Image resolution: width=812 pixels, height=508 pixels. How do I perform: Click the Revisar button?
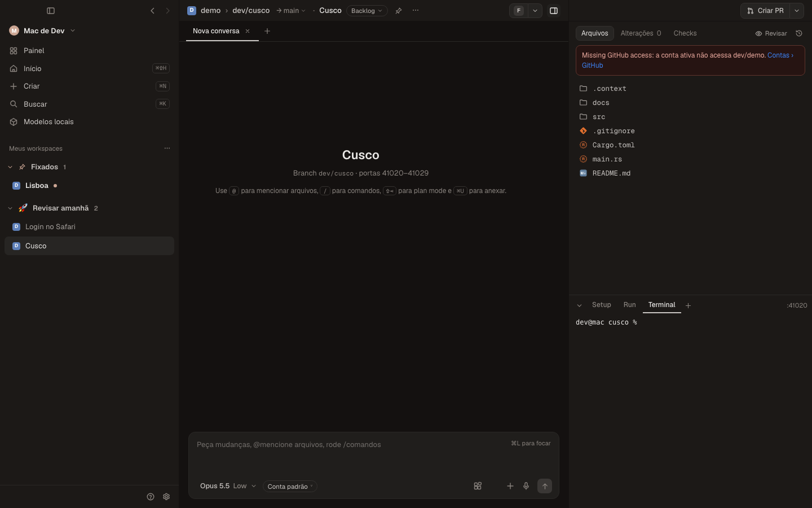(771, 33)
